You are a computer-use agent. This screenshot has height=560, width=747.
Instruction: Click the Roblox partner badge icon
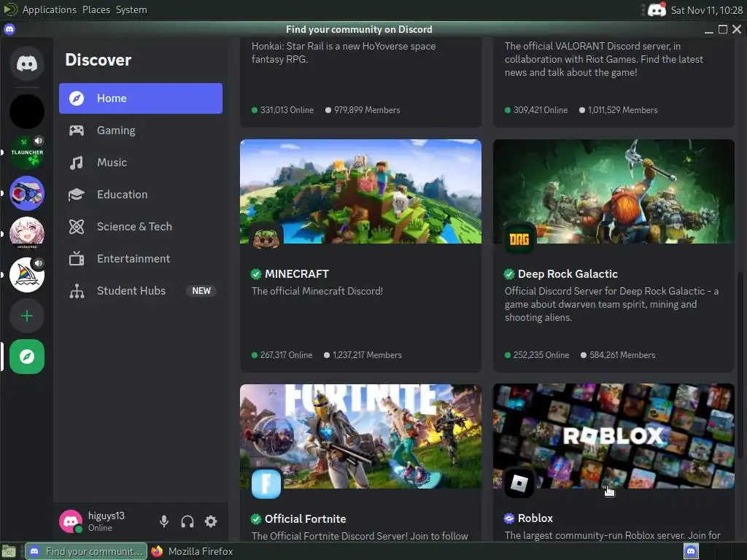pyautogui.click(x=508, y=518)
